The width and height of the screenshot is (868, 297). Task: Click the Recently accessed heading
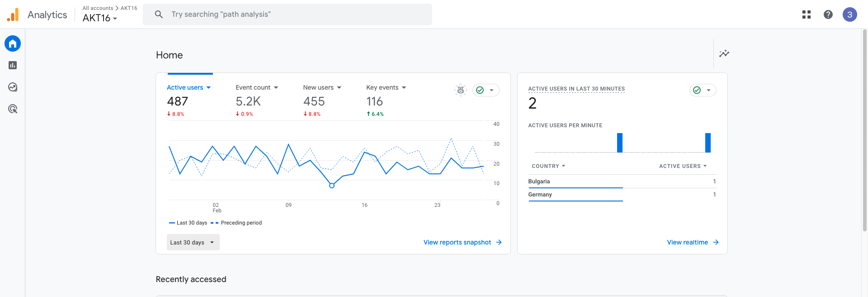pyautogui.click(x=191, y=279)
